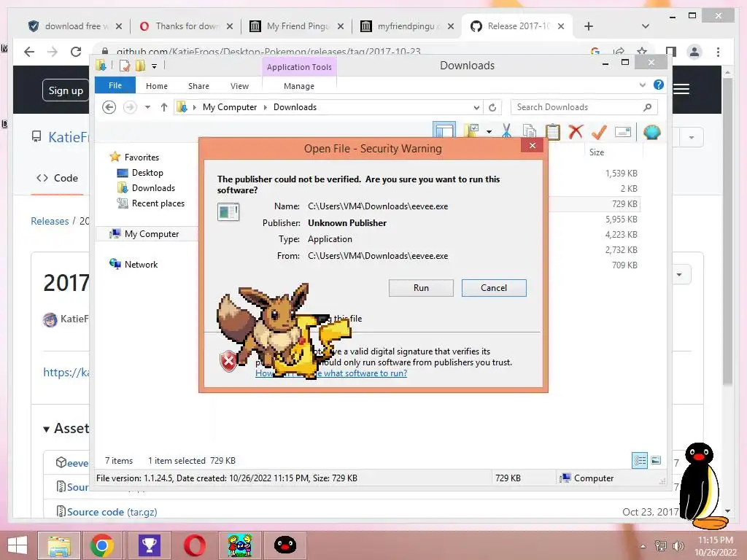Open a new Chrome tab with plus
The height and width of the screenshot is (560, 747).
[x=589, y=26]
